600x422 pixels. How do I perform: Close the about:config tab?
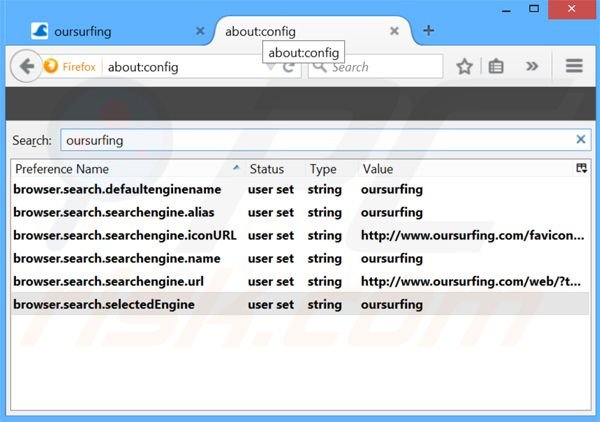coord(395,31)
